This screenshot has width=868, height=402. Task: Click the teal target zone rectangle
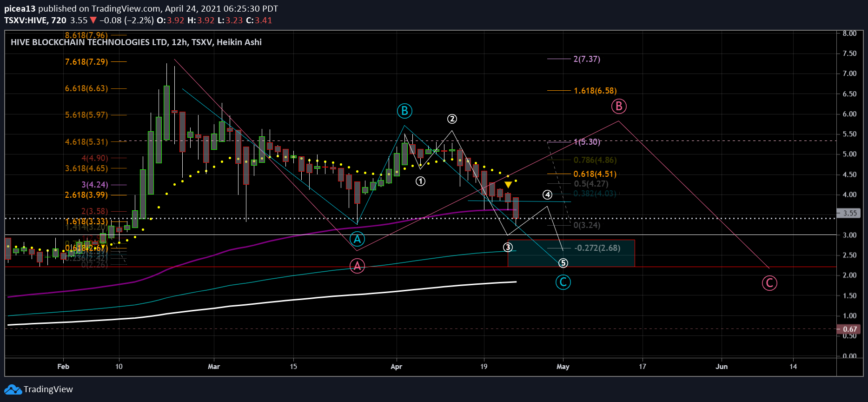[571, 254]
